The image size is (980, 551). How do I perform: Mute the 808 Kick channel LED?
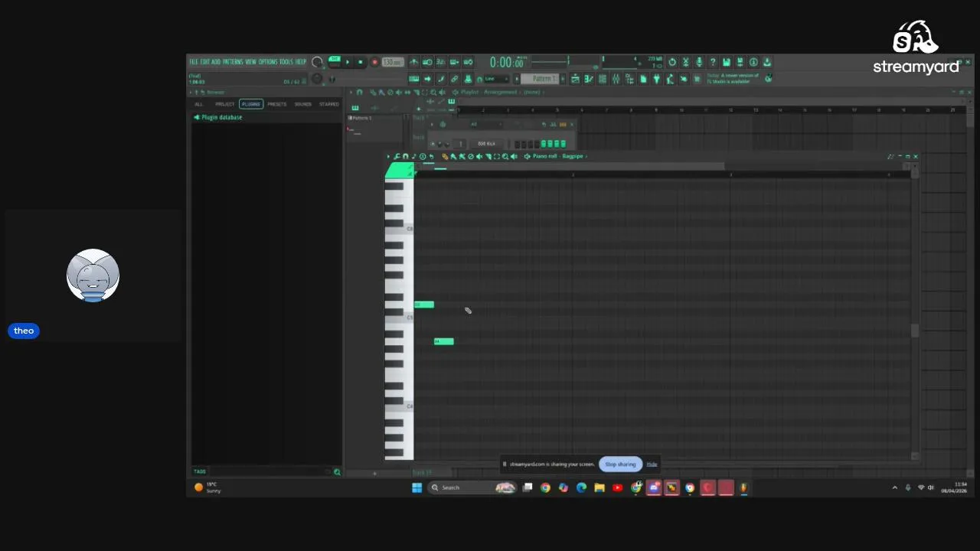click(433, 144)
